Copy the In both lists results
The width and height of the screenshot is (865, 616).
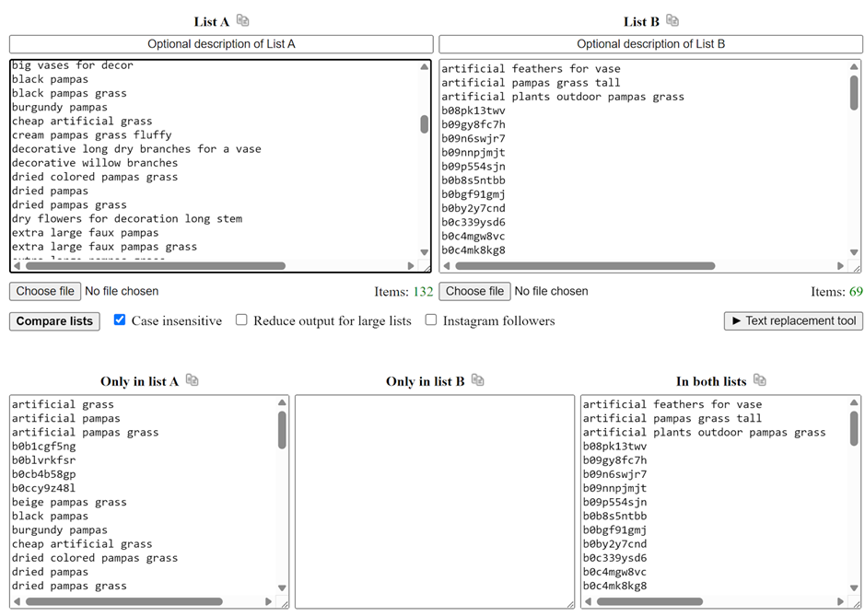(x=760, y=380)
